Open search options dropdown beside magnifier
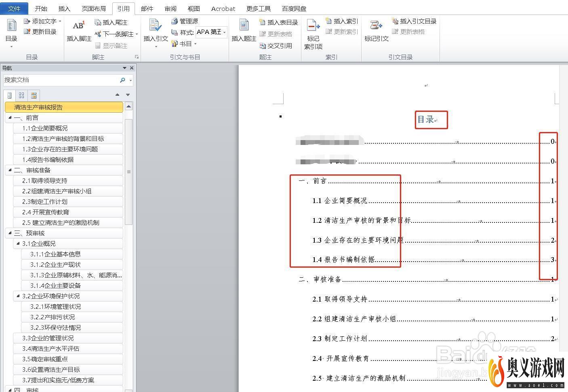 coord(130,80)
